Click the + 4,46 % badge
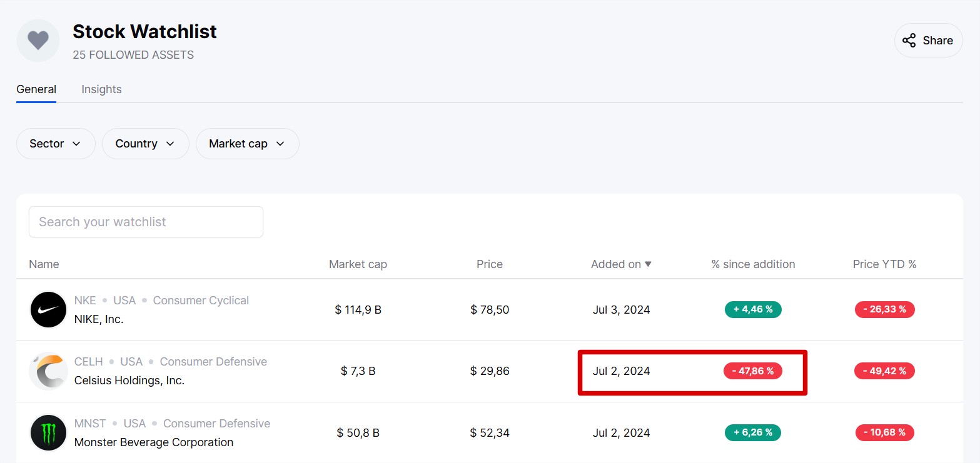980x463 pixels. (x=753, y=309)
